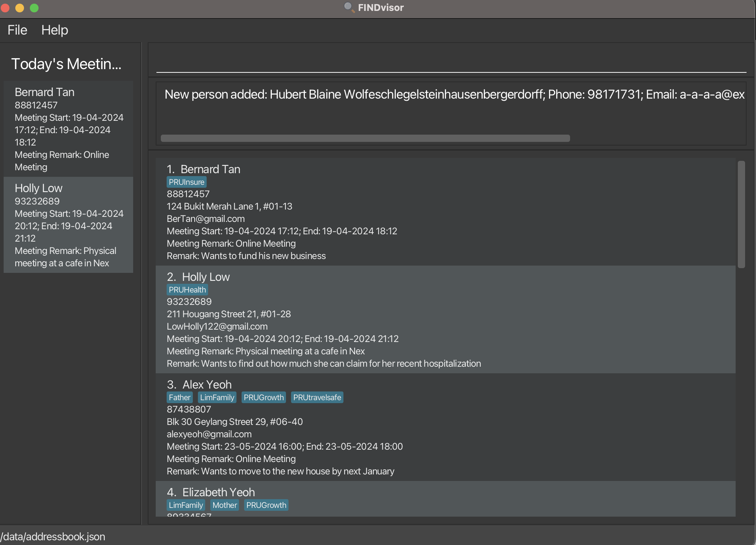Open the Help menu
This screenshot has width=756, height=545.
[55, 30]
